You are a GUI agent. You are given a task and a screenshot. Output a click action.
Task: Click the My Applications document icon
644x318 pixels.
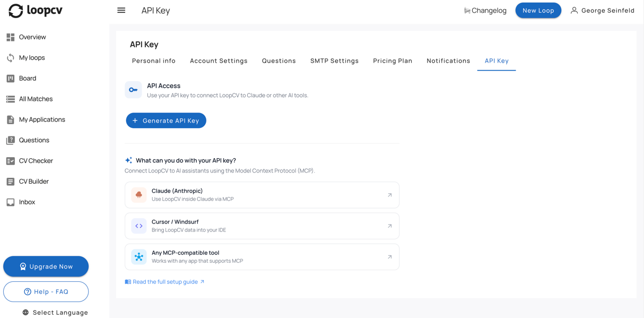[x=11, y=120]
